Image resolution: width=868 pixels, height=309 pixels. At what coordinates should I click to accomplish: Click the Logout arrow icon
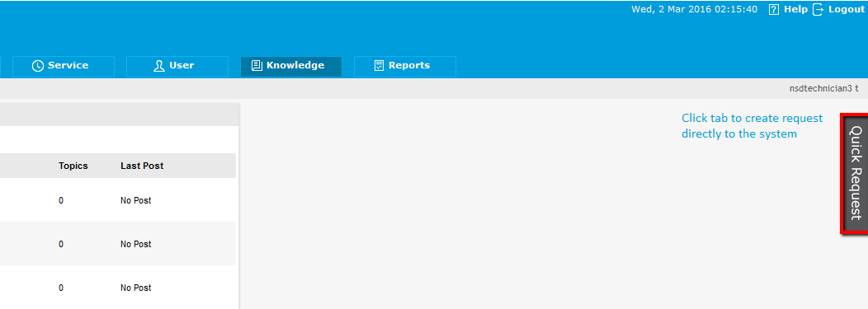818,9
